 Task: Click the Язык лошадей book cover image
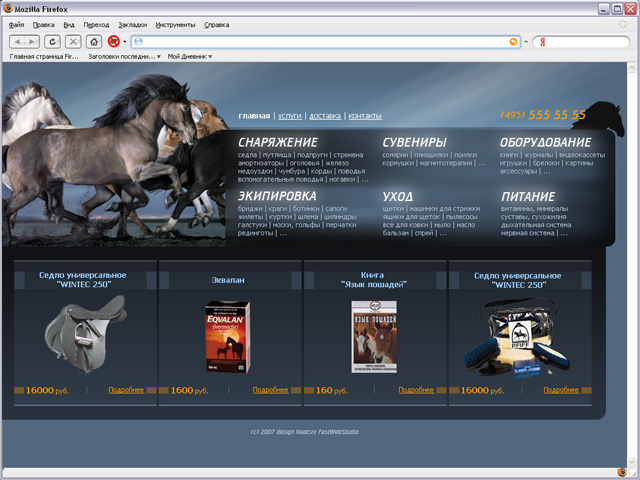(374, 337)
